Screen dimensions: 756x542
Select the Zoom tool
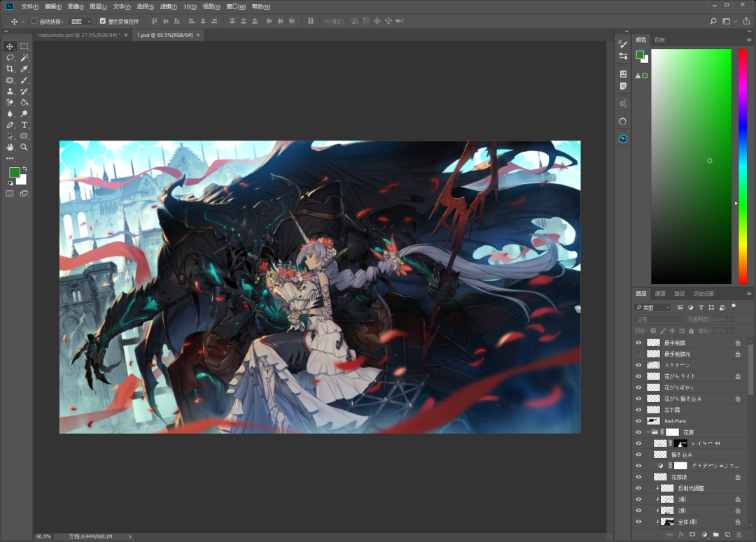point(24,148)
